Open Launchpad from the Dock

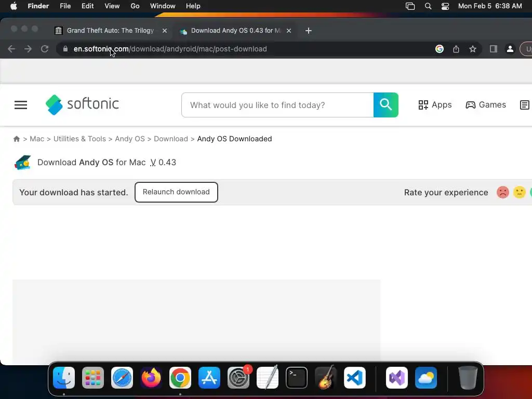93,378
